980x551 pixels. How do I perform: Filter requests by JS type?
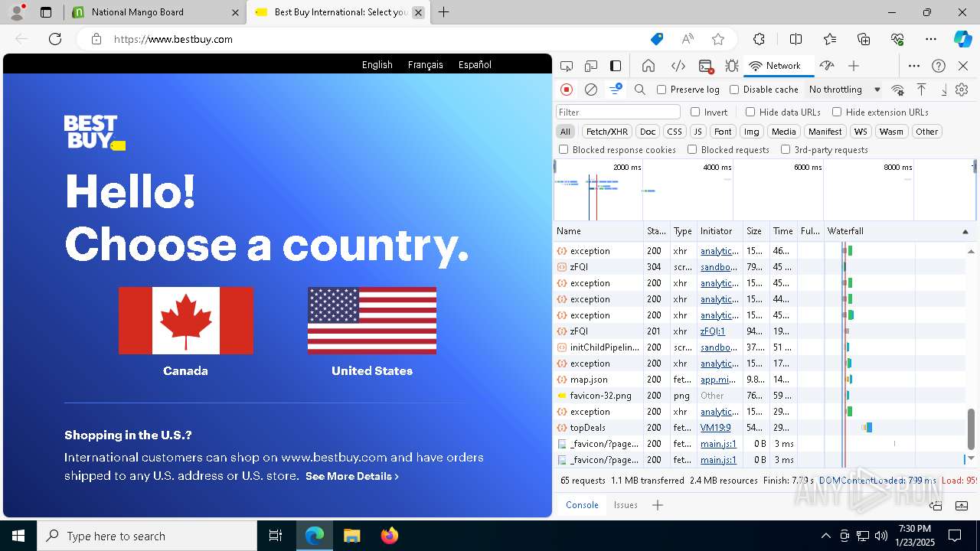pyautogui.click(x=697, y=132)
